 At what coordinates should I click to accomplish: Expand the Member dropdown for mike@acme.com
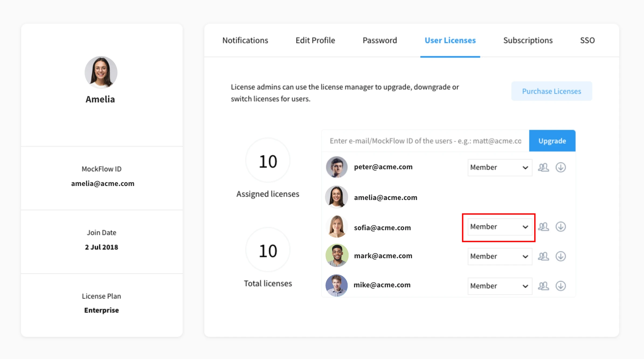500,286
